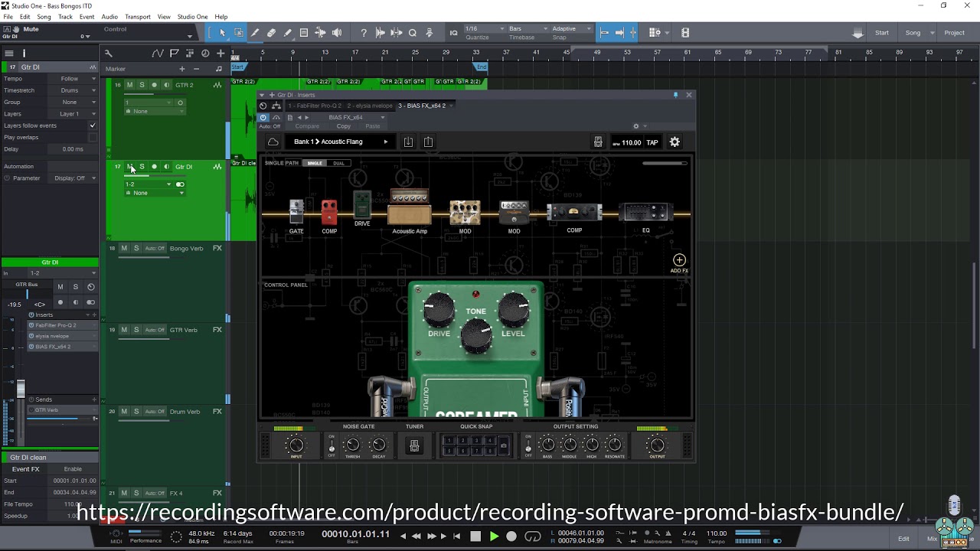This screenshot has height=551, width=980.
Task: Open the track list menu icon
Action: point(9,53)
